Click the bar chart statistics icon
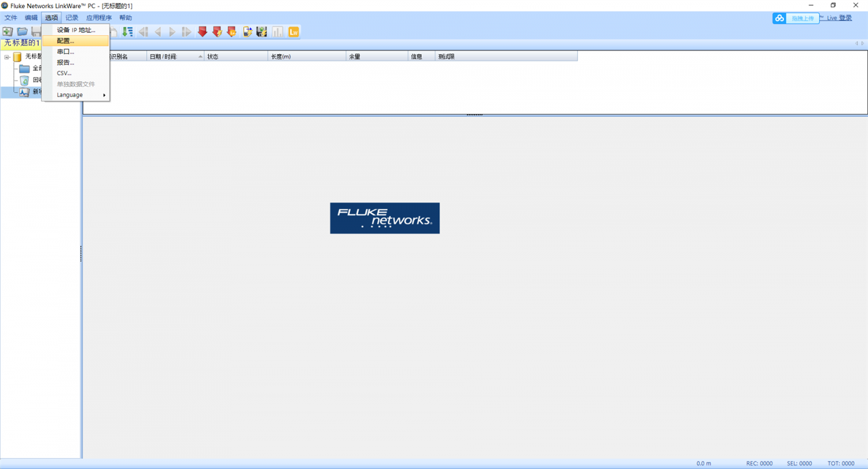The height and width of the screenshot is (469, 868). click(278, 32)
